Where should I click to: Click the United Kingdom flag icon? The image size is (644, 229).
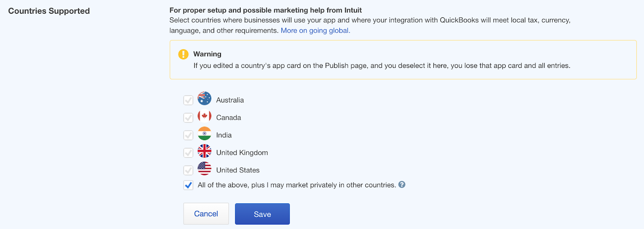point(204,151)
